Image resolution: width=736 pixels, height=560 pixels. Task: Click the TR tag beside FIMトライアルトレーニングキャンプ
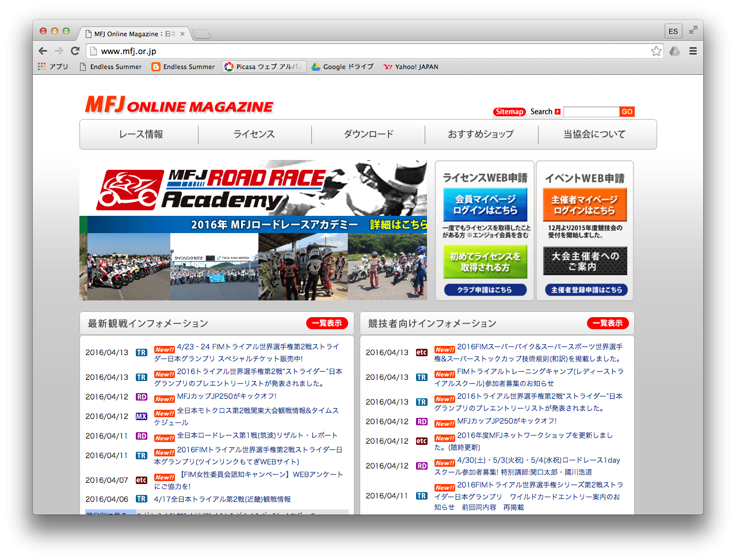(422, 377)
